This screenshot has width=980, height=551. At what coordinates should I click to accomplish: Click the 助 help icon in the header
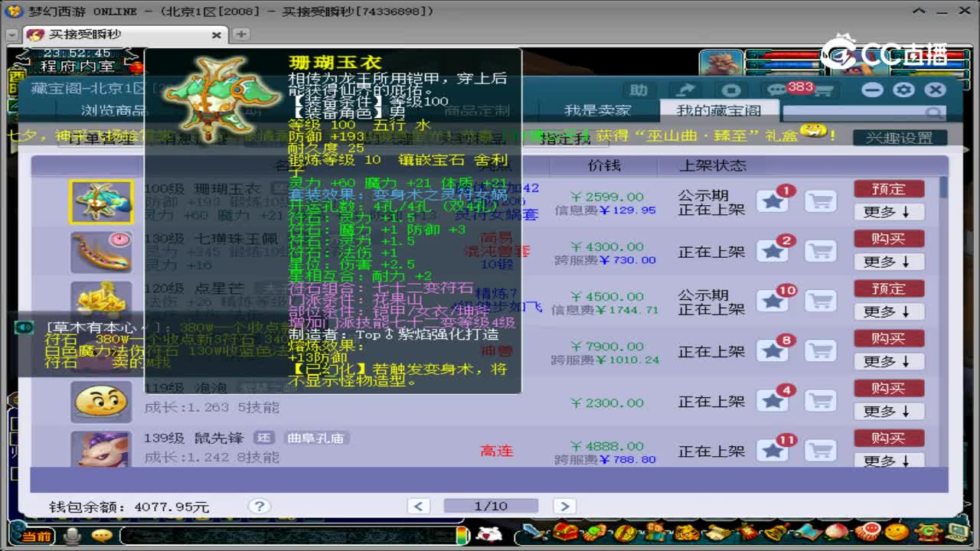(639, 90)
